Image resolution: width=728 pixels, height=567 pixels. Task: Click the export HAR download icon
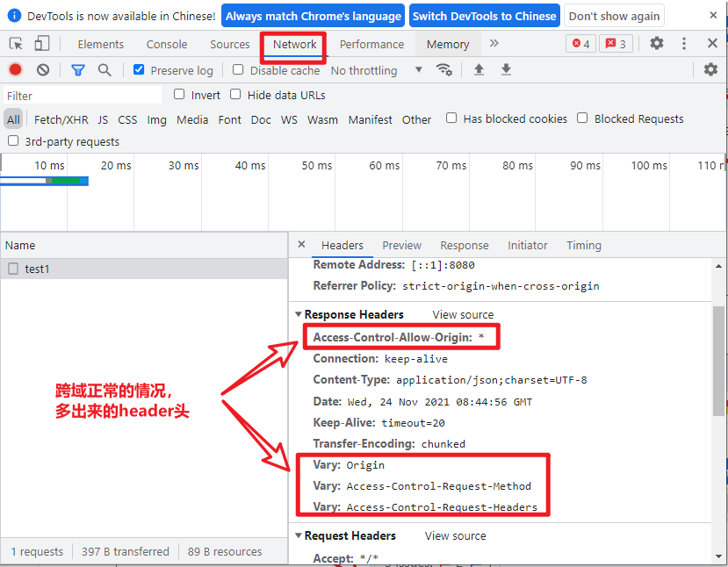tap(506, 70)
